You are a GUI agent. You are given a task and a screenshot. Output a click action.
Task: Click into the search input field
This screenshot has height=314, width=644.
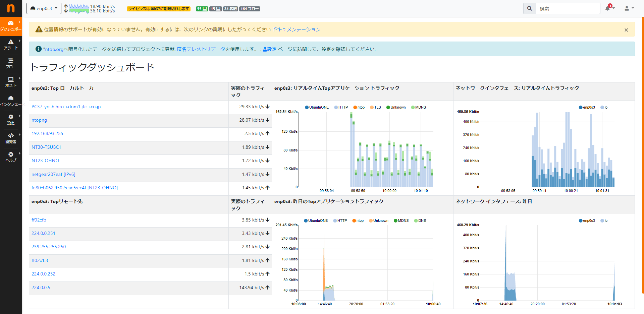[x=568, y=8]
